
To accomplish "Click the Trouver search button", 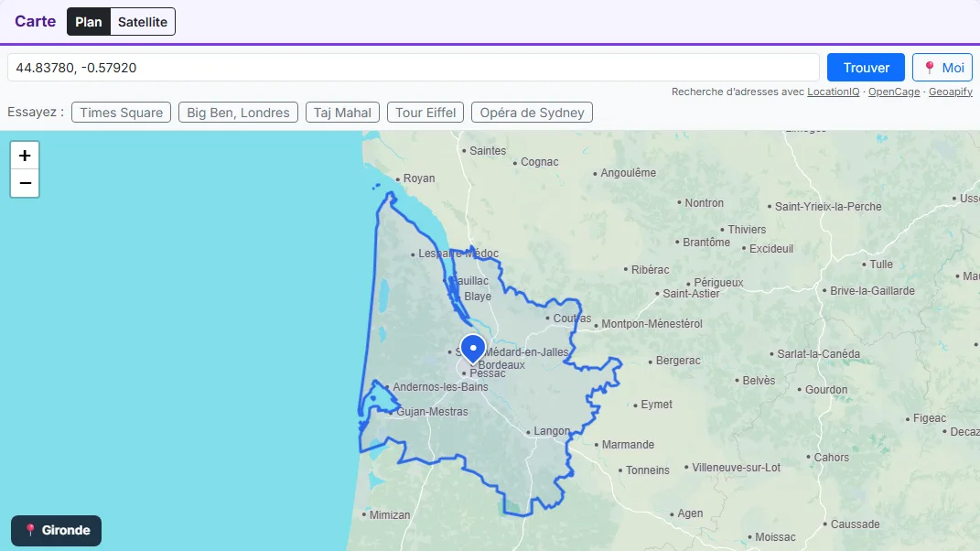I will pyautogui.click(x=866, y=68).
